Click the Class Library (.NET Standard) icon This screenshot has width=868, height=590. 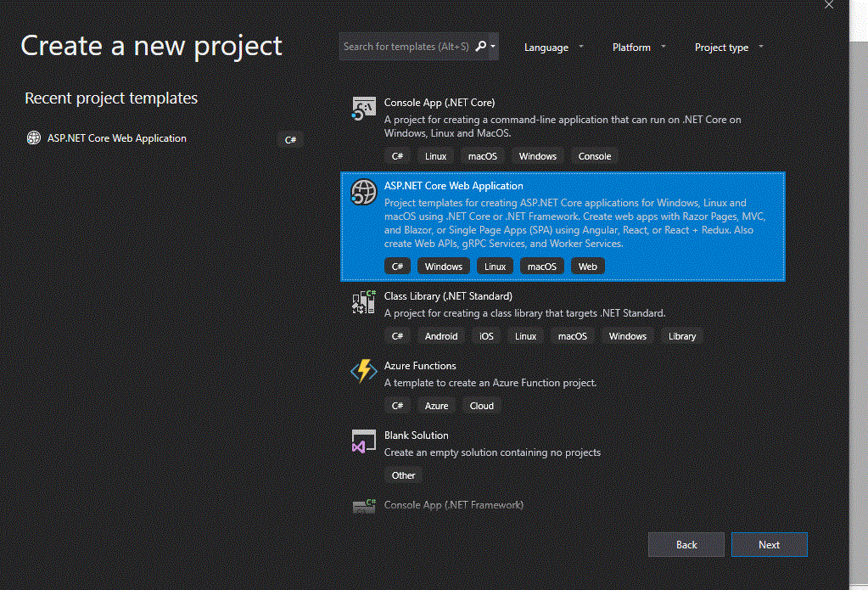tap(363, 302)
